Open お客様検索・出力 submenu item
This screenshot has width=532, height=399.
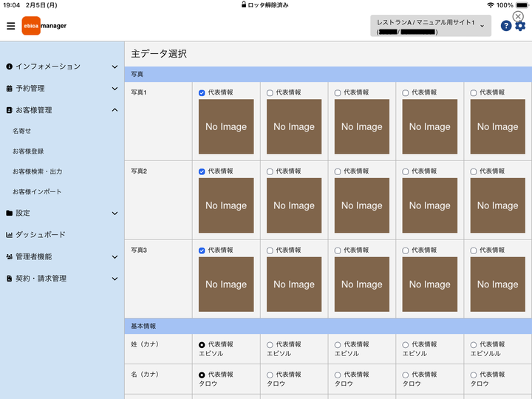[x=38, y=171]
